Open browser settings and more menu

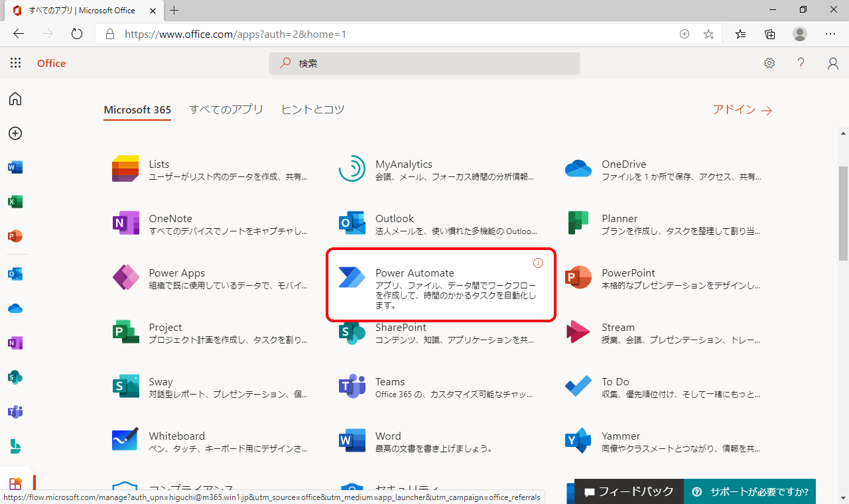[830, 34]
